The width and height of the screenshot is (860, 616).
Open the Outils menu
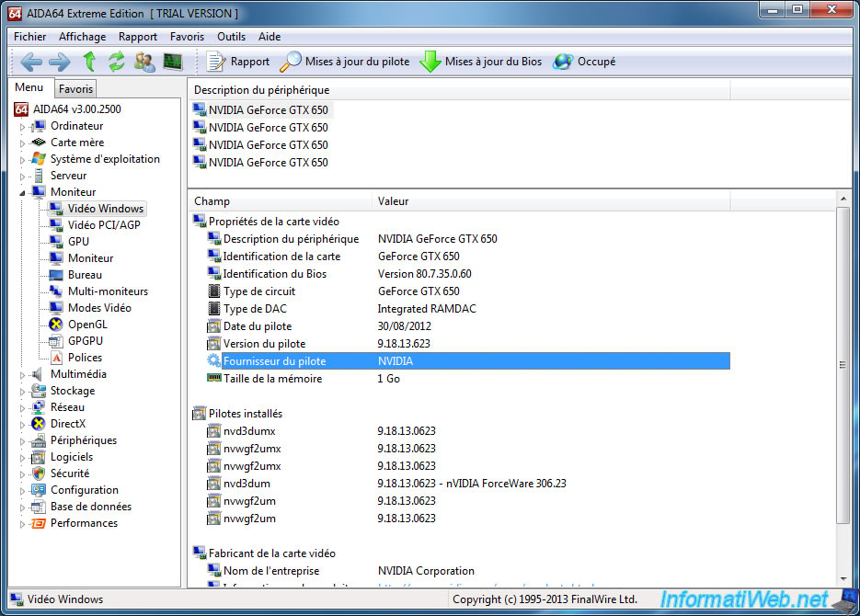[x=231, y=37]
